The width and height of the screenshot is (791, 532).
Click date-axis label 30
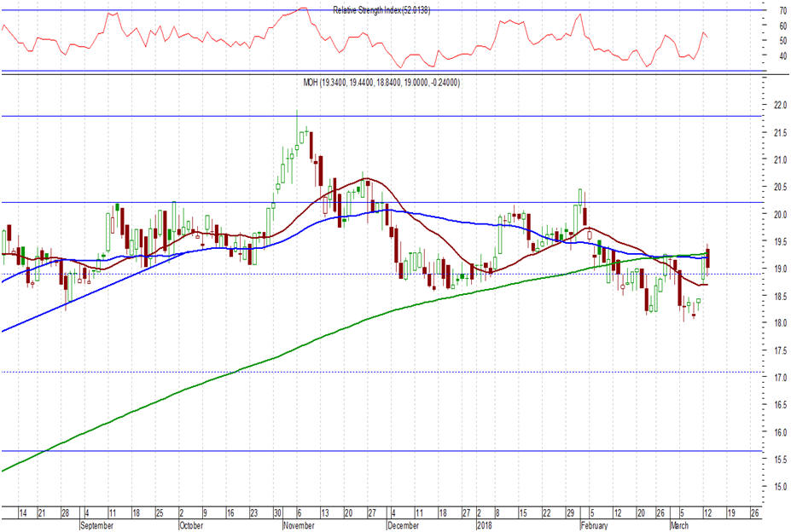277,513
